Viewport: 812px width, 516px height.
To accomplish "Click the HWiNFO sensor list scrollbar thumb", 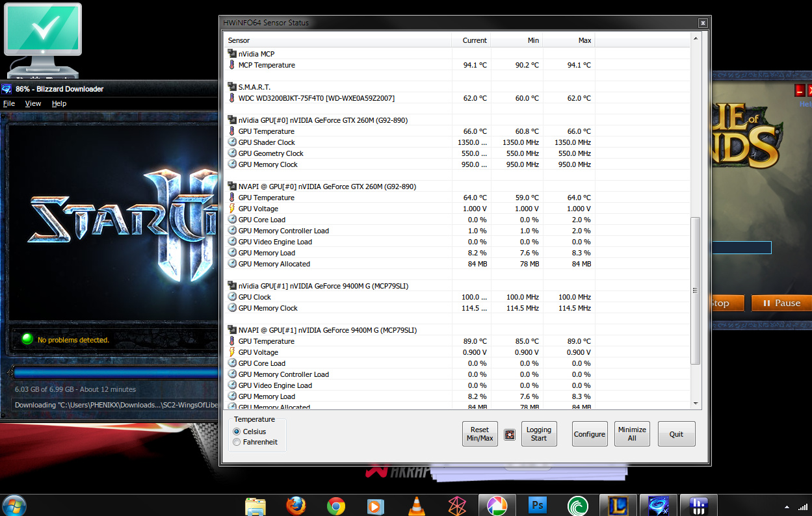I will [695, 290].
